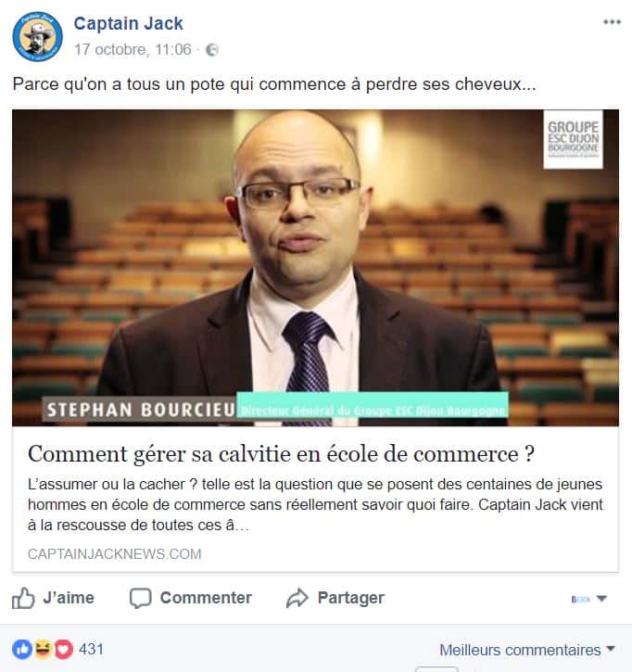Open the 'Comment gérer sa calvitie' headline
The image size is (632, 672).
click(281, 454)
